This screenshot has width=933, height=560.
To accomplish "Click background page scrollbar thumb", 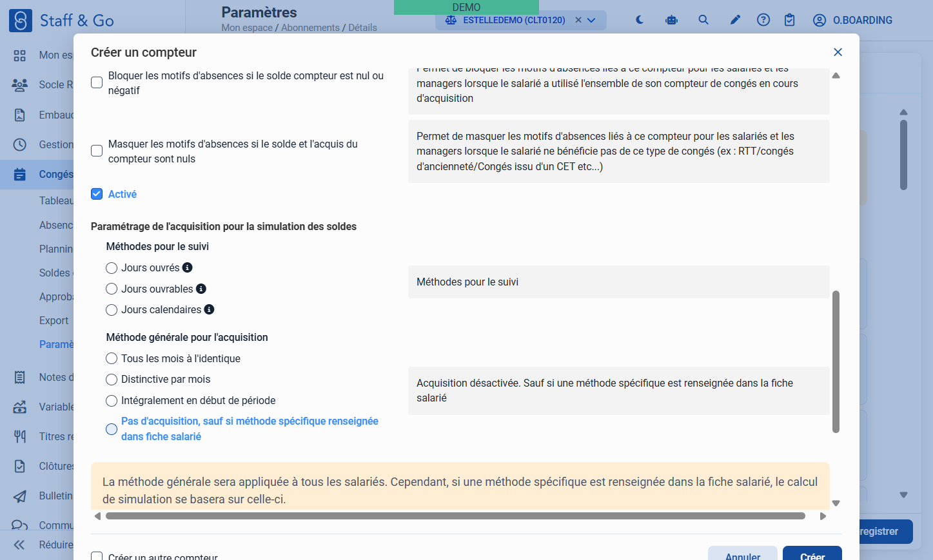I will [903, 155].
